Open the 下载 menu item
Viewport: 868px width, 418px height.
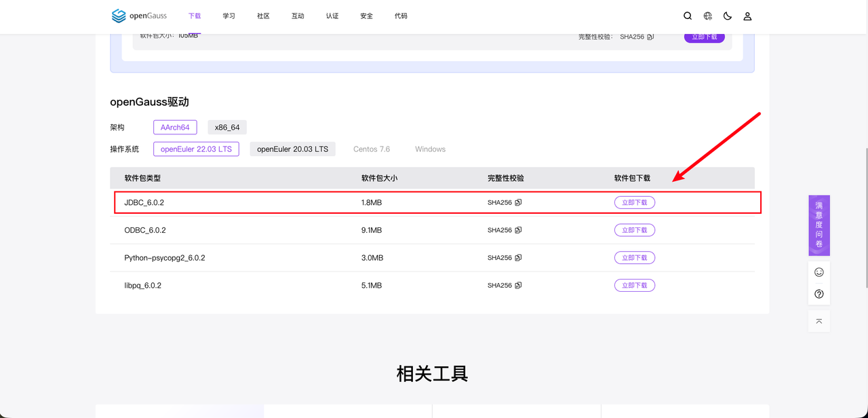tap(195, 16)
